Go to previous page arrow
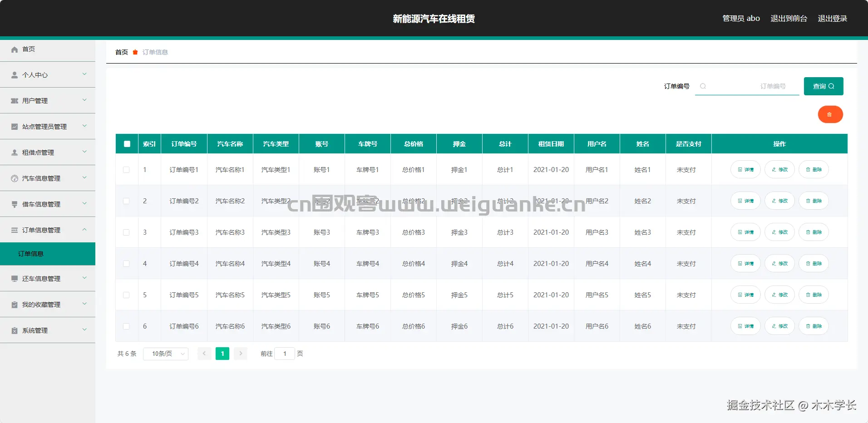Screen dimensions: 868x423 pos(204,354)
